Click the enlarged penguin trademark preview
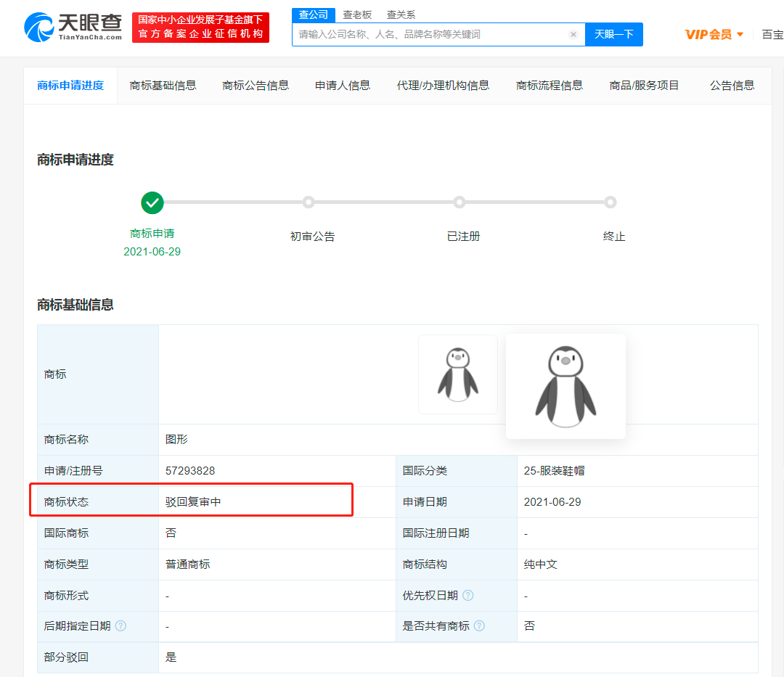 [x=565, y=386]
